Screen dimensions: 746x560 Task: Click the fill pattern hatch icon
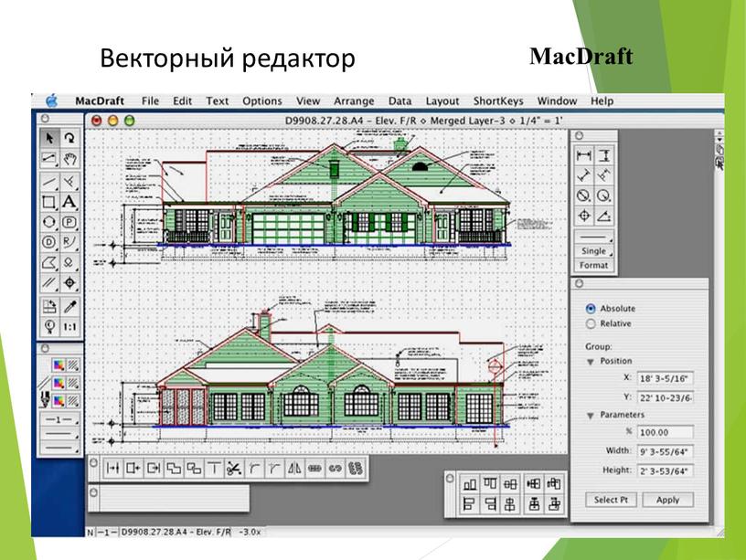click(73, 365)
